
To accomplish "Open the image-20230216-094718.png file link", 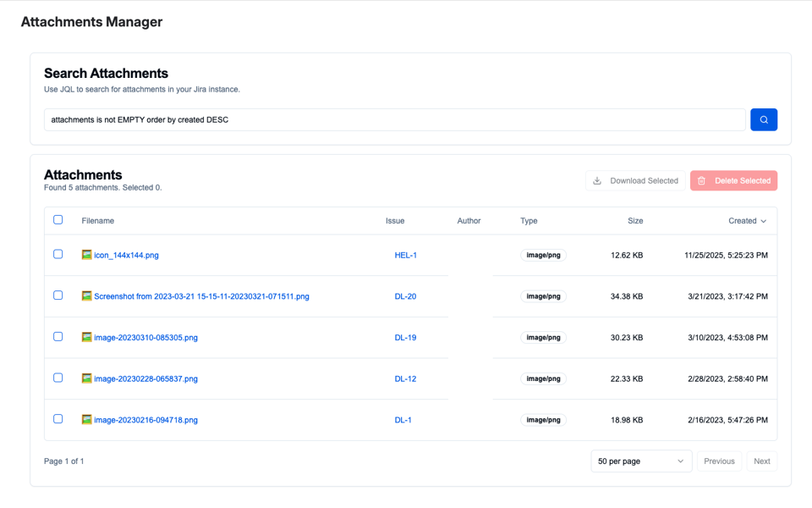I will (x=145, y=420).
